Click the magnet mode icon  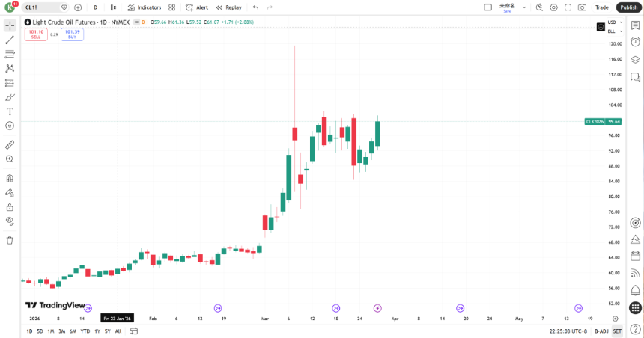coord(10,179)
